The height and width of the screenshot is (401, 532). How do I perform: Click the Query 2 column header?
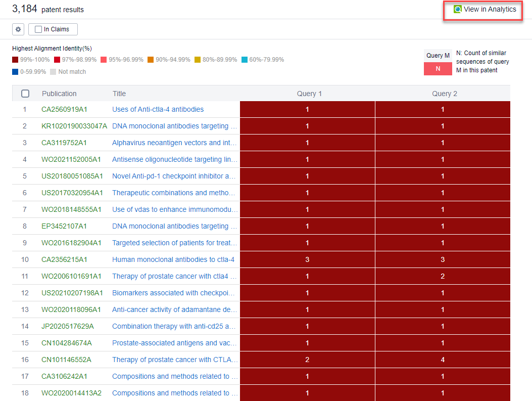click(445, 94)
